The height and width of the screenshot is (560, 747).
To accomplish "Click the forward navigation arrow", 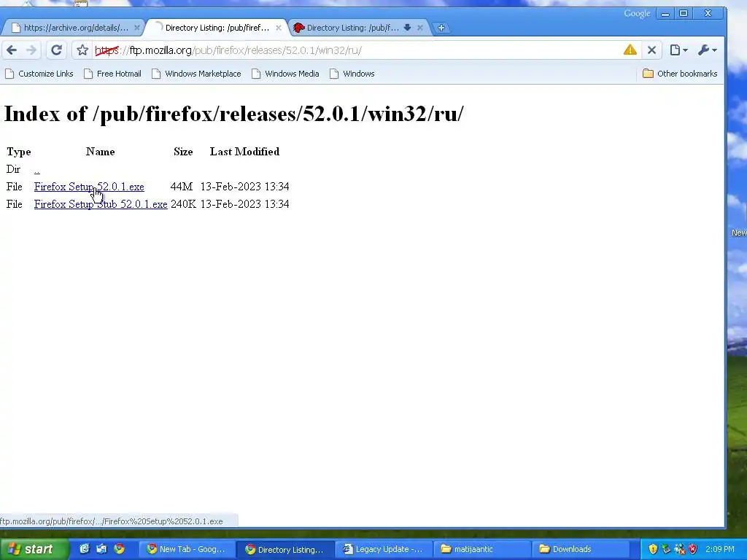I will (31, 50).
